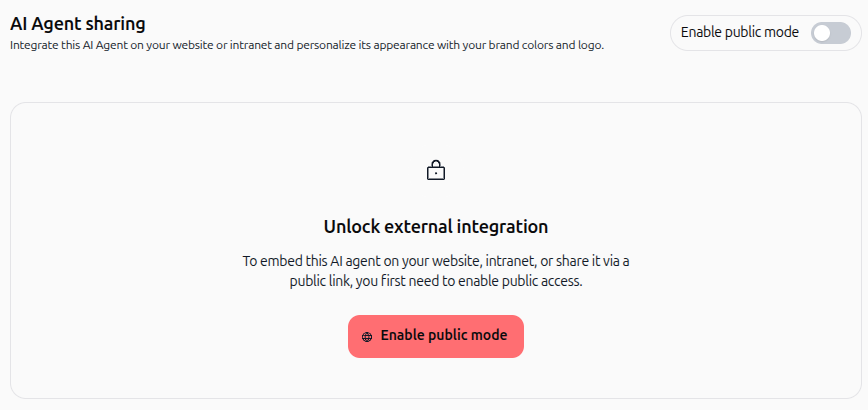Click the word "intranet" in the top description
Viewport: 868px width, 410px height.
[249, 45]
